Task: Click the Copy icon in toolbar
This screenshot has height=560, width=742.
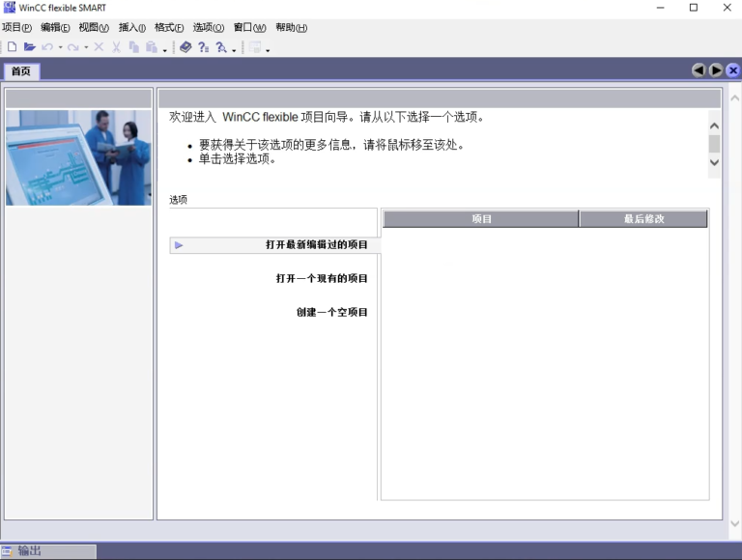Action: (133, 47)
